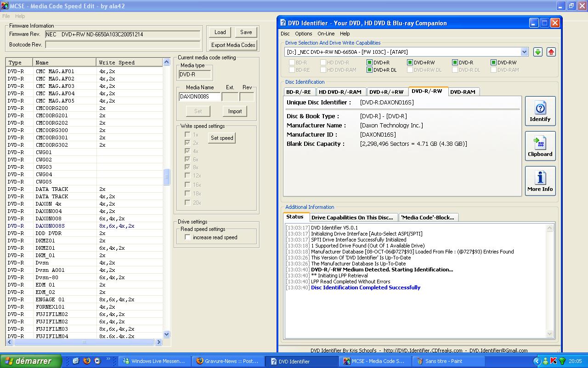Switch to the DVD-RAM tab
588x368 pixels.
click(x=463, y=92)
